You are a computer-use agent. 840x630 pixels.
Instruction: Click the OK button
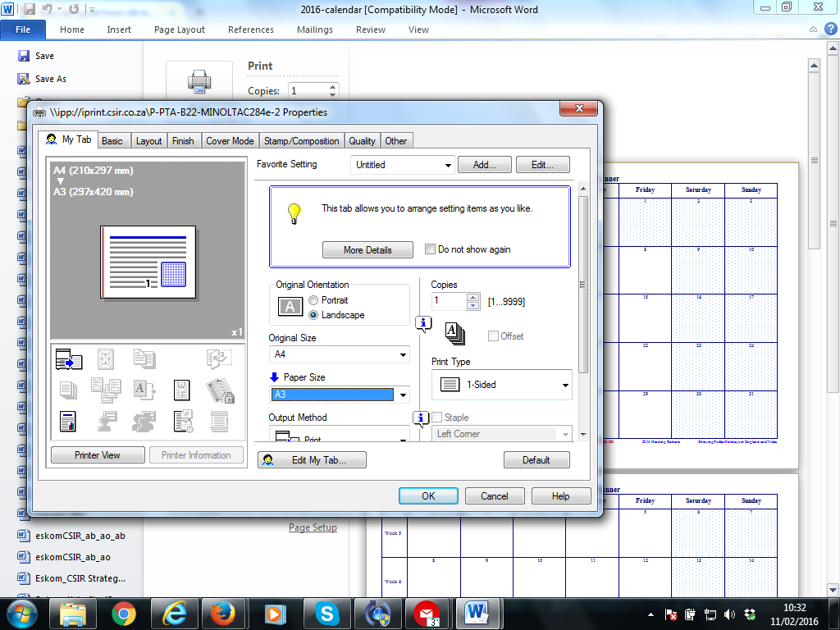(428, 496)
